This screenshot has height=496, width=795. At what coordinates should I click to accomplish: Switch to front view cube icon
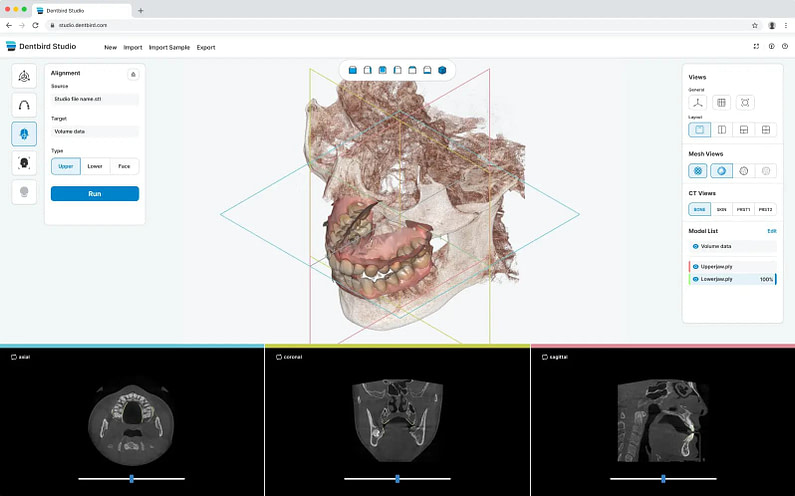(353, 70)
